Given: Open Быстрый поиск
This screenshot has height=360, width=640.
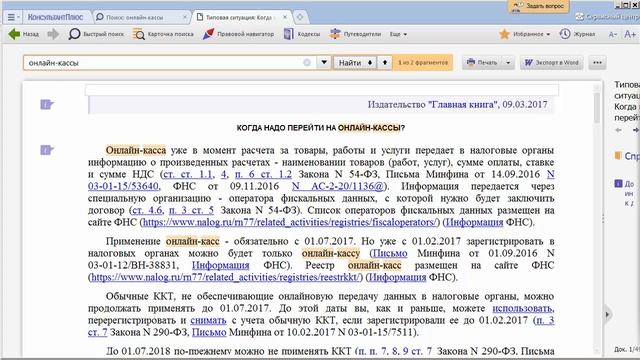Looking at the screenshot, I should point(96,34).
